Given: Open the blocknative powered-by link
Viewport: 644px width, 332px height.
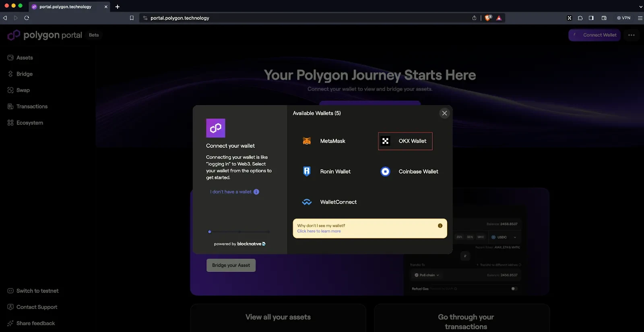Looking at the screenshot, I should pos(240,244).
